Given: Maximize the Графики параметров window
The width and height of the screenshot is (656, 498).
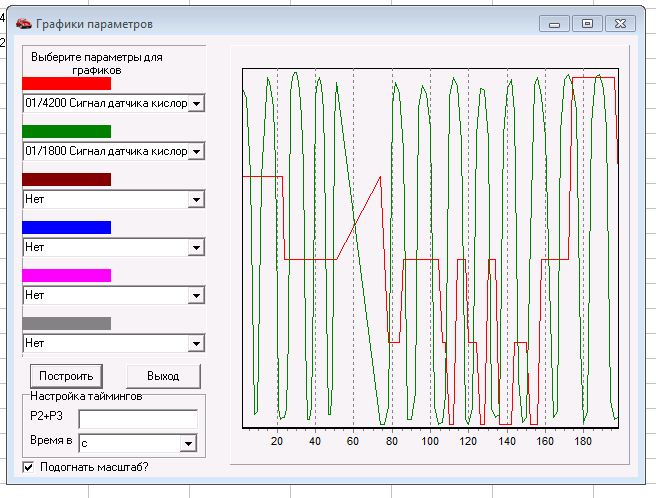Looking at the screenshot, I should (x=587, y=23).
